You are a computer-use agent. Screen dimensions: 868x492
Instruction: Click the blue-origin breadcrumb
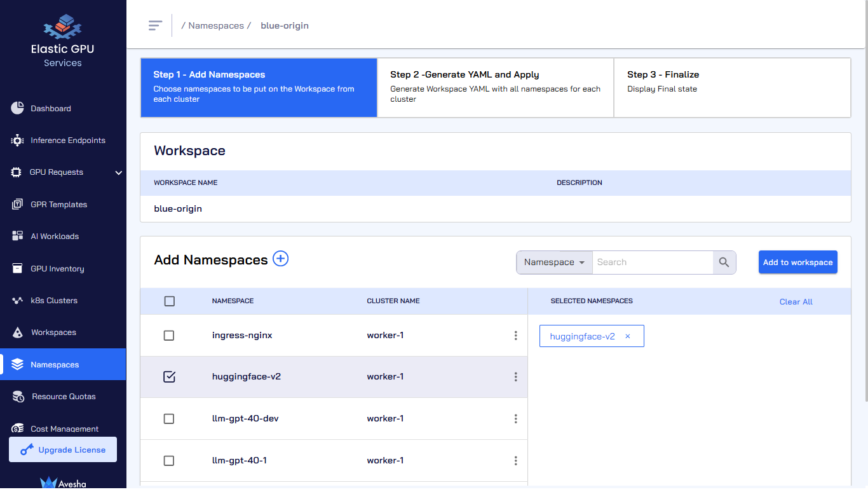[x=285, y=26]
